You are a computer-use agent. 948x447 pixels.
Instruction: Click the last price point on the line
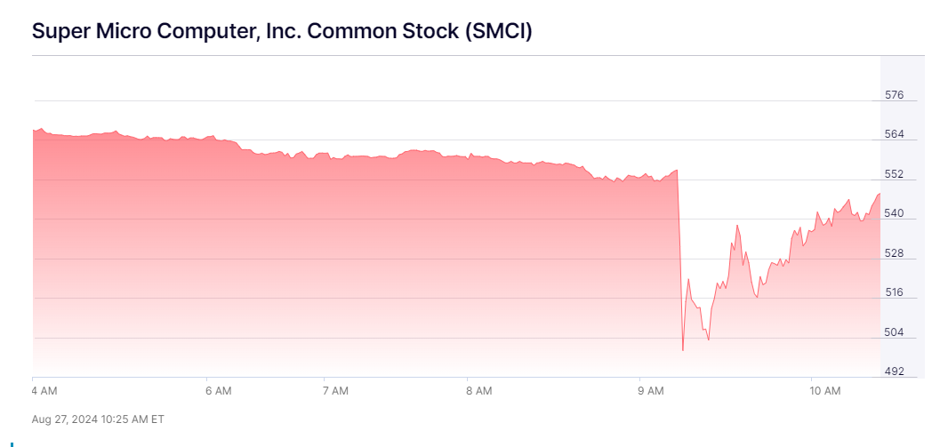[x=880, y=193]
